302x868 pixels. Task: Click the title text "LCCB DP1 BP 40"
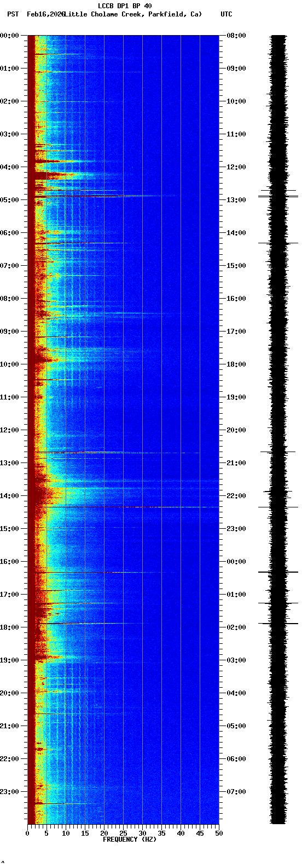point(125,6)
